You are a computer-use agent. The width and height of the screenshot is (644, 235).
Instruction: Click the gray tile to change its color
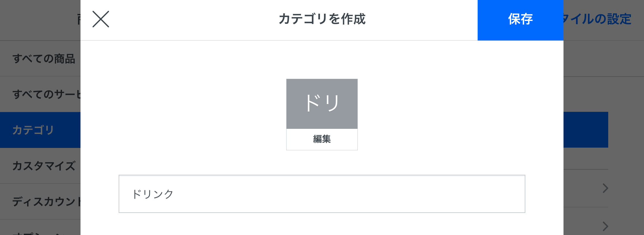[321, 103]
